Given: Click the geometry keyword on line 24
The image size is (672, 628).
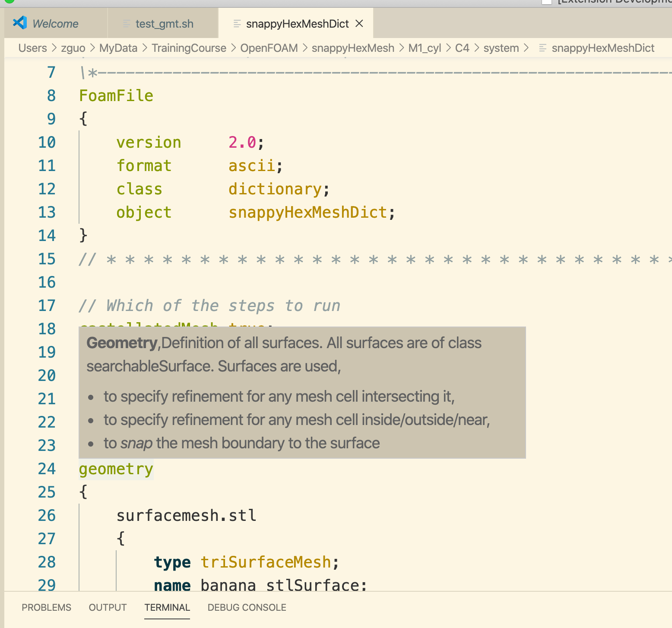Looking at the screenshot, I should point(116,469).
